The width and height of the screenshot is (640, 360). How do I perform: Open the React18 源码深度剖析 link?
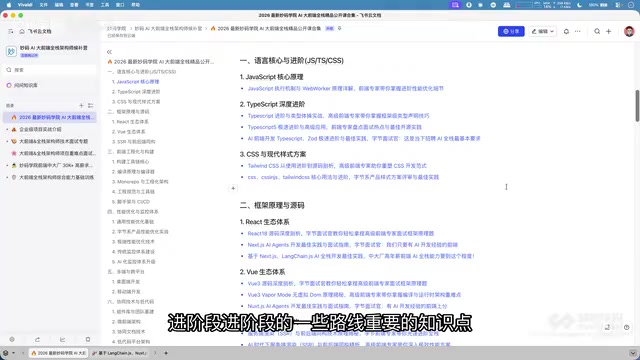click(x=340, y=233)
